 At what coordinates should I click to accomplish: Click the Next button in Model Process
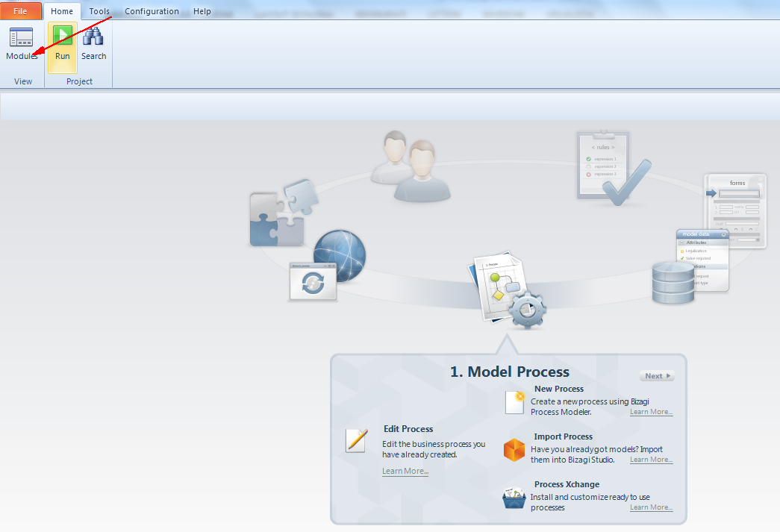[657, 376]
